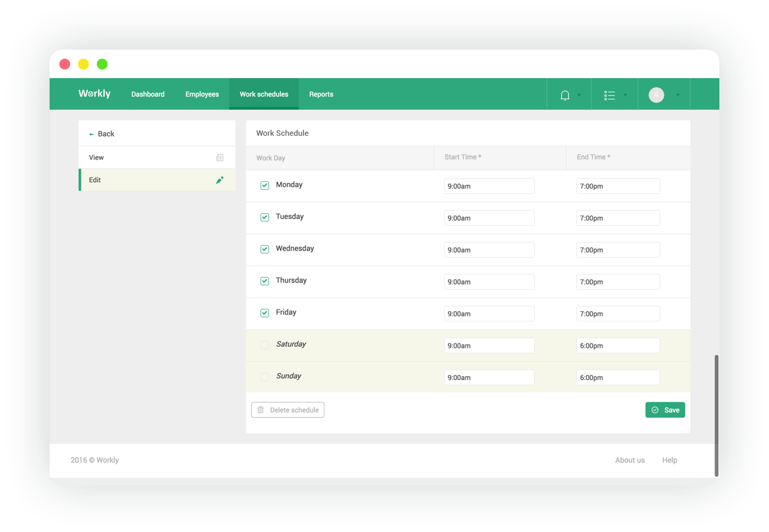Select View in the sidebar
769x532 pixels.
pos(157,157)
